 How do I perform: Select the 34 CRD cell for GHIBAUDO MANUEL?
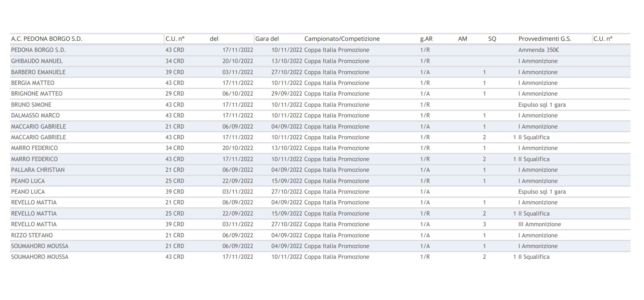[x=175, y=61]
